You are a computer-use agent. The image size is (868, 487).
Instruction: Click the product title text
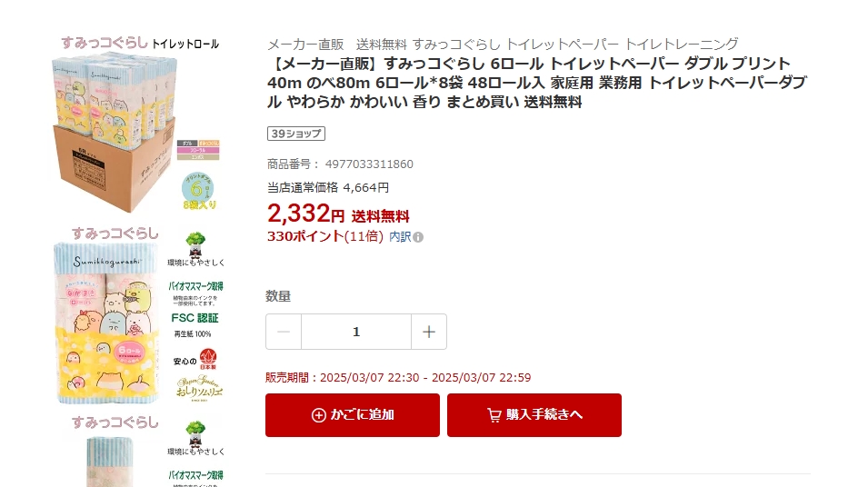pyautogui.click(x=536, y=82)
